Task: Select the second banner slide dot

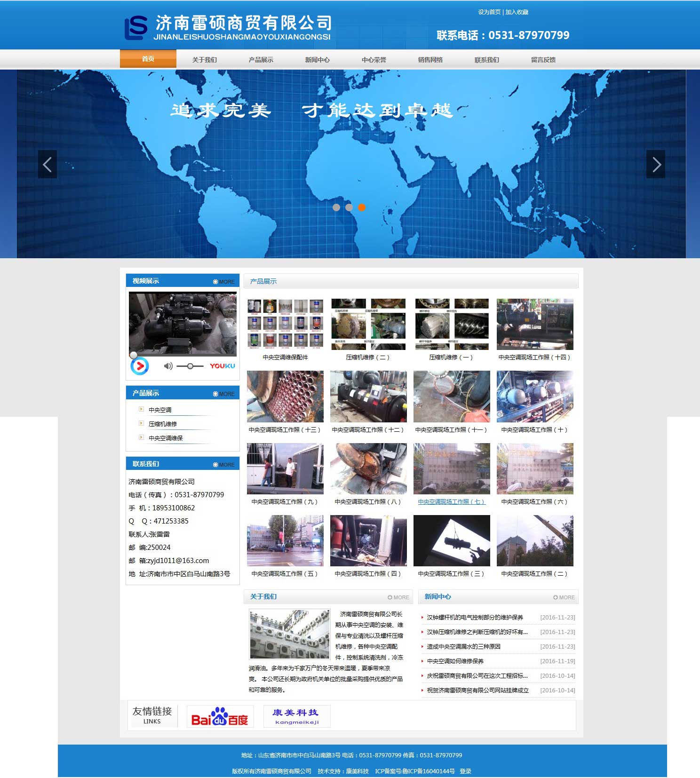Action: click(x=349, y=207)
